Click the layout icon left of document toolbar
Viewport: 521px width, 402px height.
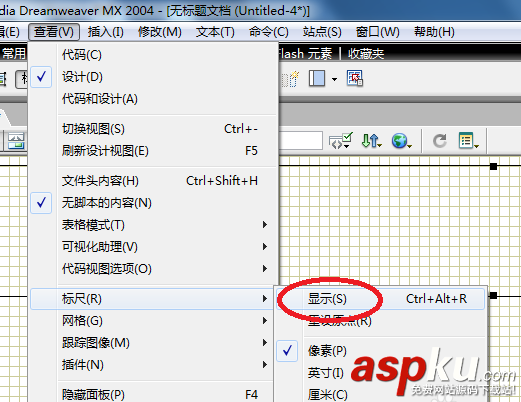[15, 141]
